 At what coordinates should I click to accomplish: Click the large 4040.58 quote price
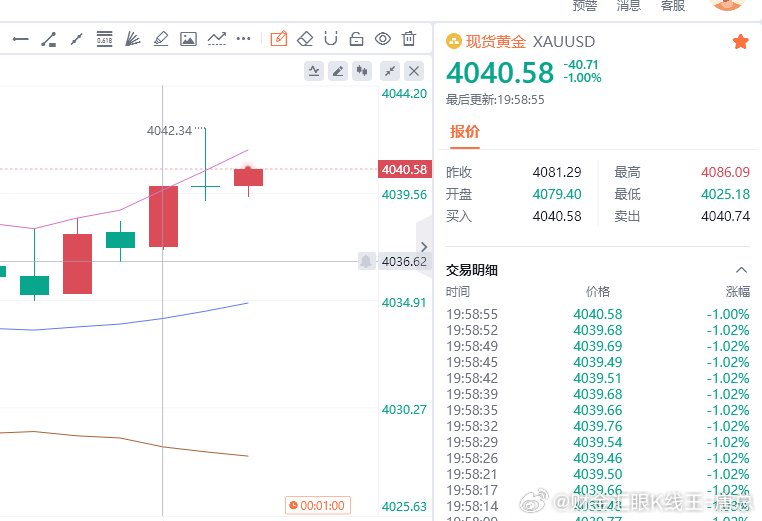(x=500, y=72)
